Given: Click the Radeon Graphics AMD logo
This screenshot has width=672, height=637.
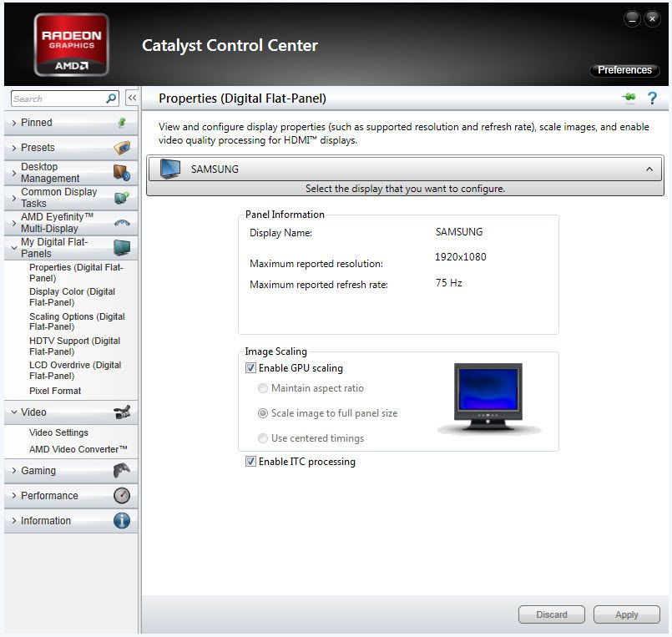Looking at the screenshot, I should point(72,44).
